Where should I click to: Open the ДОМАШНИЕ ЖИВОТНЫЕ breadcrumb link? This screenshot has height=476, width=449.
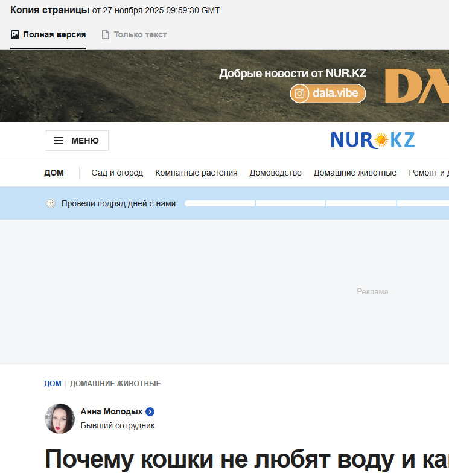point(115,384)
